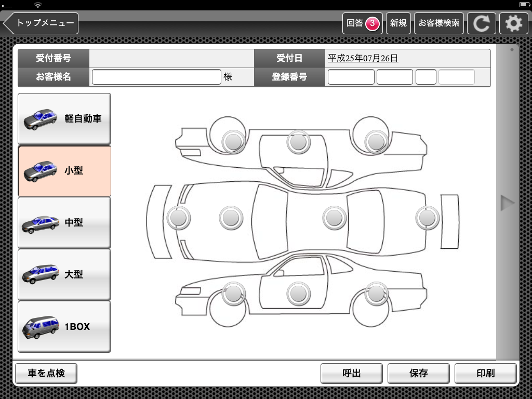Screen dimensions: 532x399
Task: Tap the door marker on upper side view
Action: click(298, 141)
